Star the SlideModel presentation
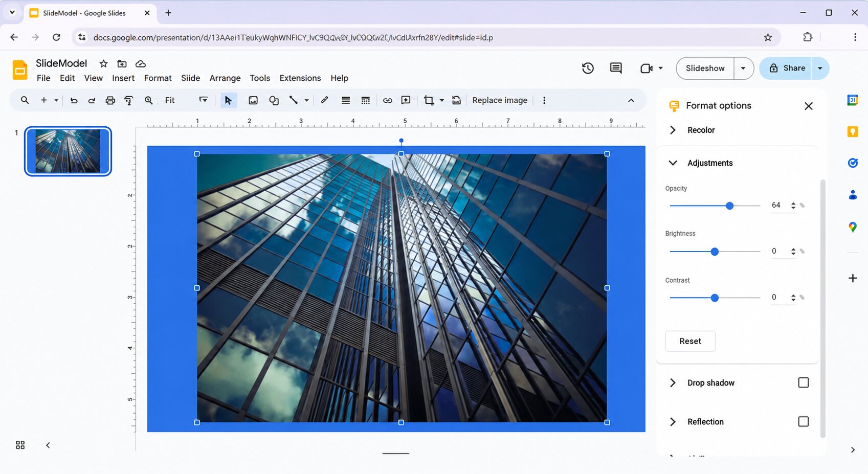 [103, 63]
